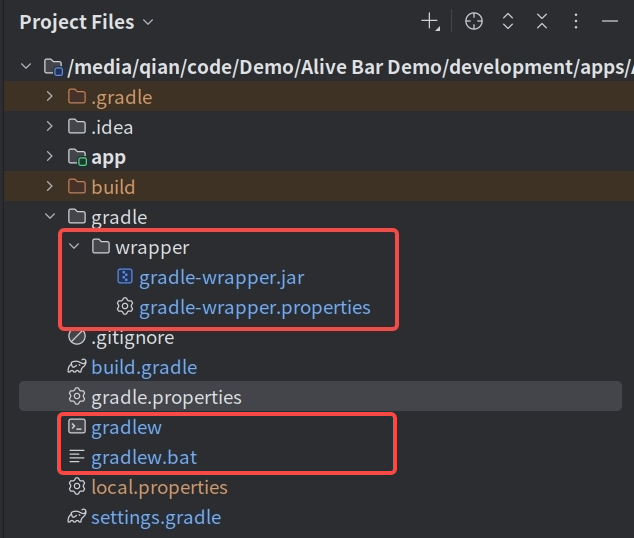The height and width of the screenshot is (538, 634).
Task: Collapse the project root path node
Action: click(26, 66)
